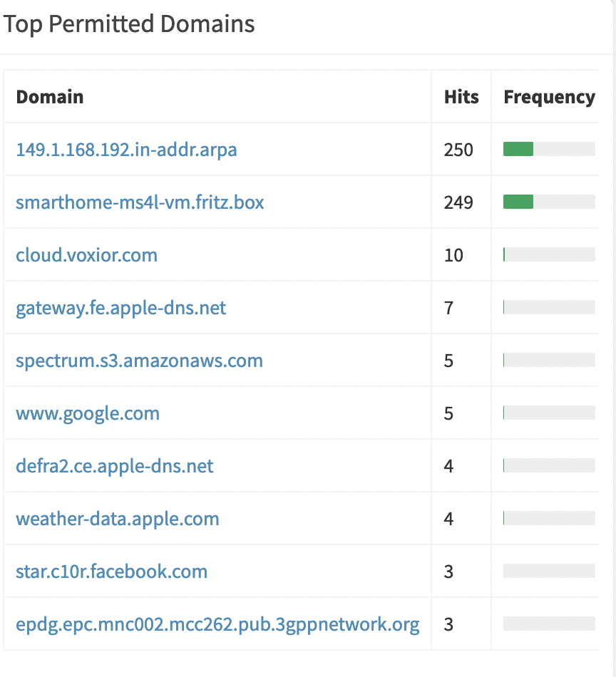Viewport: 616px width, 677px height.
Task: Click the 250 hits count cell
Action: [x=458, y=150]
